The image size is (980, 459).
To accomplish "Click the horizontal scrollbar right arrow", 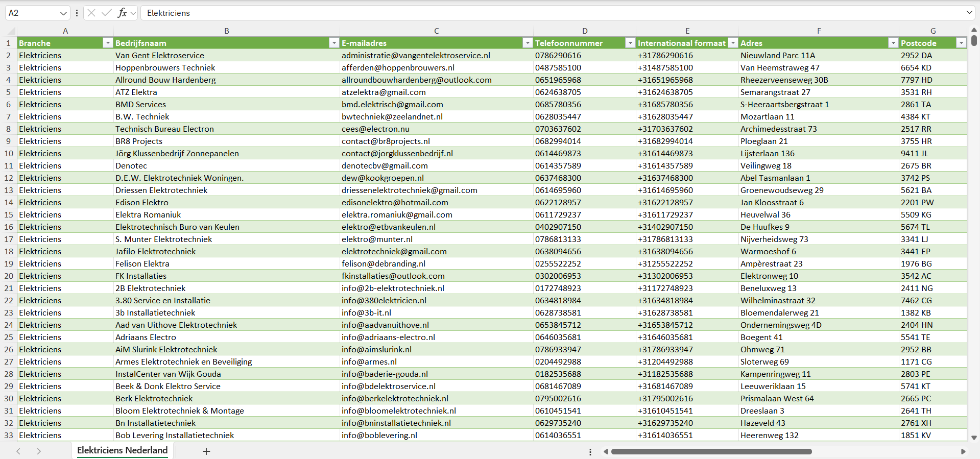I will point(963,451).
